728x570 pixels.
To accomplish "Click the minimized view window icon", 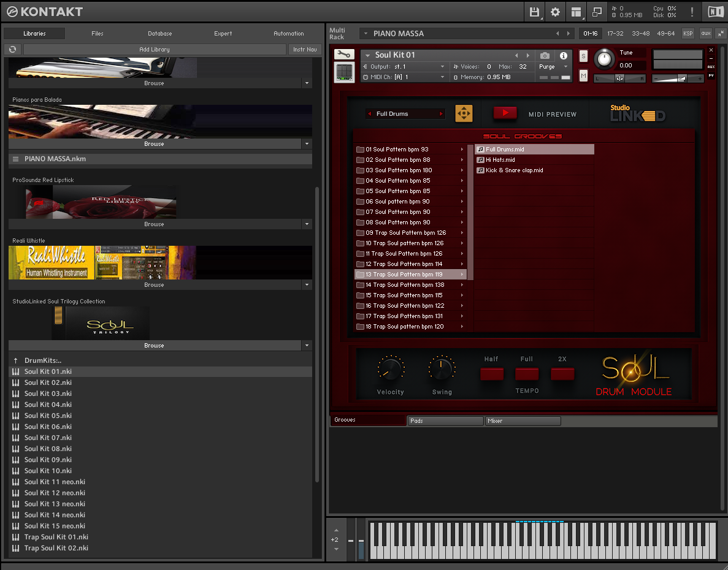I will 597,12.
